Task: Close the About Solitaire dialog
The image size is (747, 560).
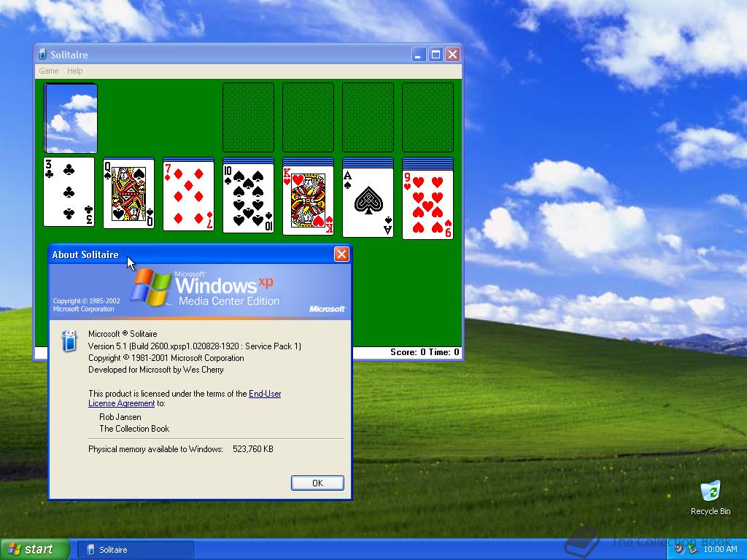Action: click(341, 254)
